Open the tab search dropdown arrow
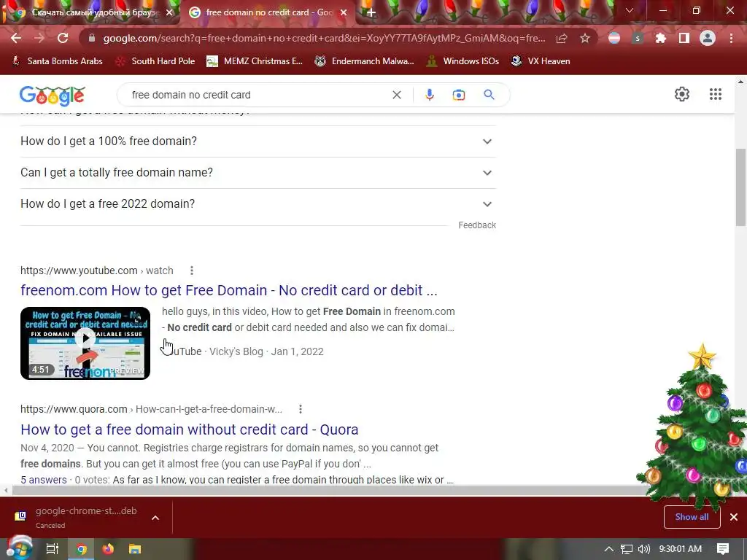 coord(630,10)
